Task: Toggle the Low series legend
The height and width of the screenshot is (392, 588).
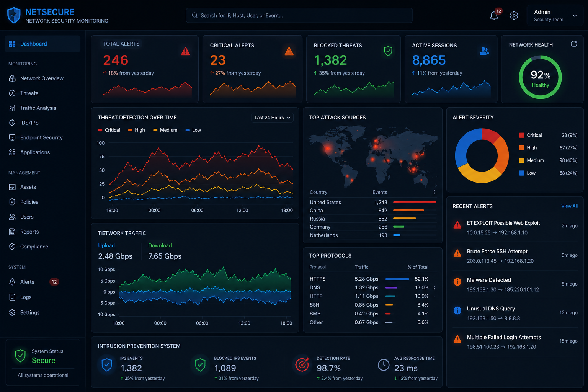Action: click(x=193, y=130)
